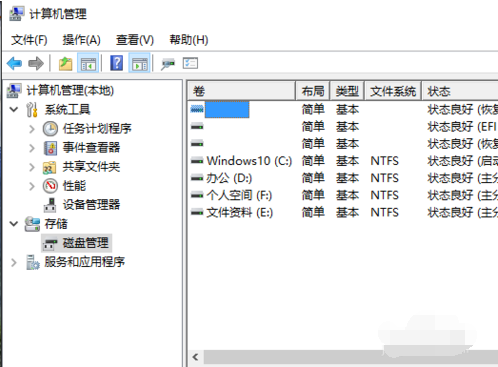Click 基本 type cell in 个人空间 (F:) row
The image size is (498, 367).
tap(347, 195)
